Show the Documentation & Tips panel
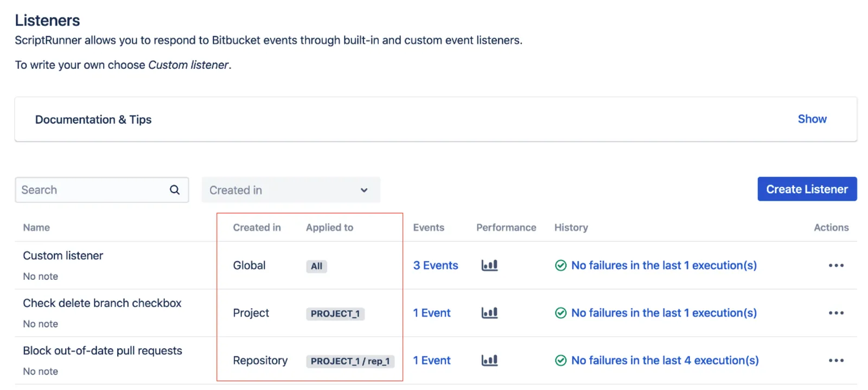 click(x=812, y=119)
